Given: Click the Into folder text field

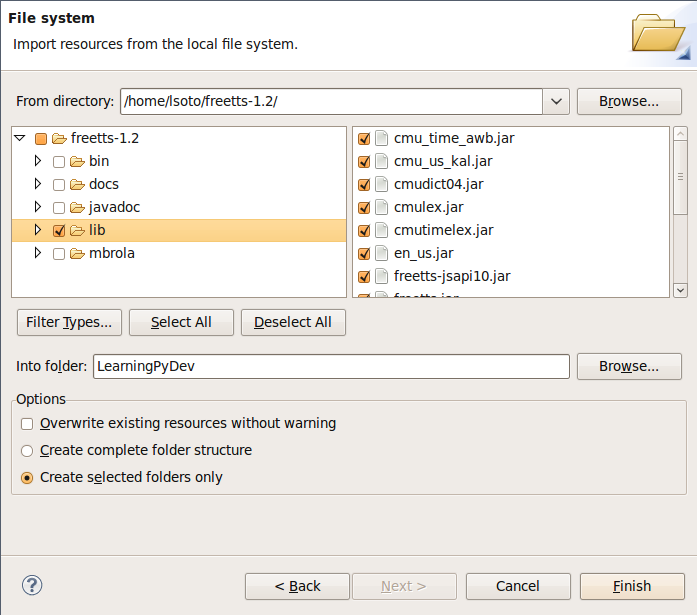Looking at the screenshot, I should [330, 366].
